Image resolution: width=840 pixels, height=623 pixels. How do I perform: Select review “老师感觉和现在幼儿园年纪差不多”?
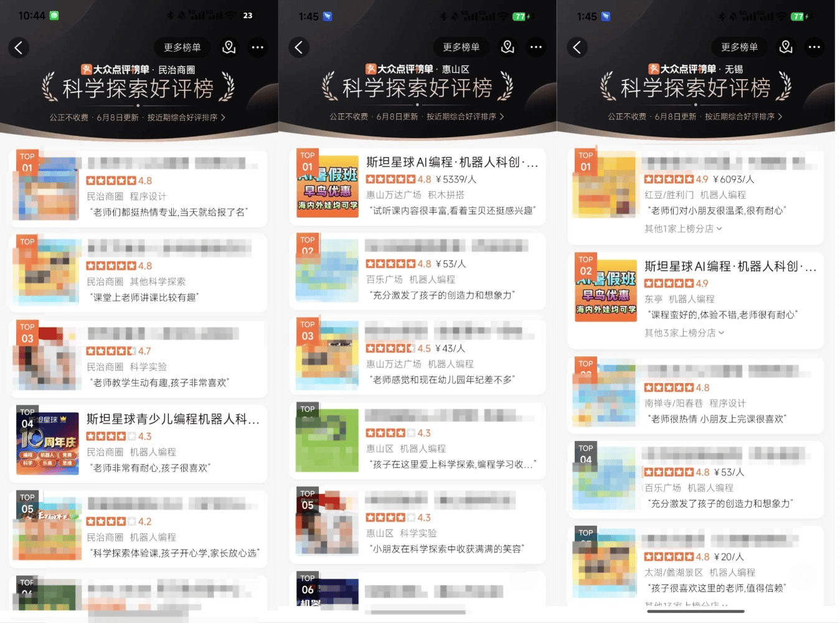tap(443, 380)
